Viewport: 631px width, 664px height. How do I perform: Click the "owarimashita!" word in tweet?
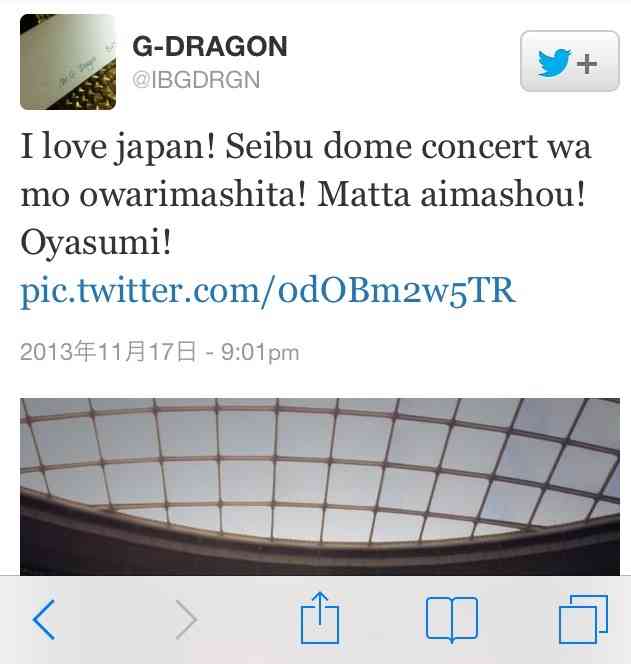[193, 194]
